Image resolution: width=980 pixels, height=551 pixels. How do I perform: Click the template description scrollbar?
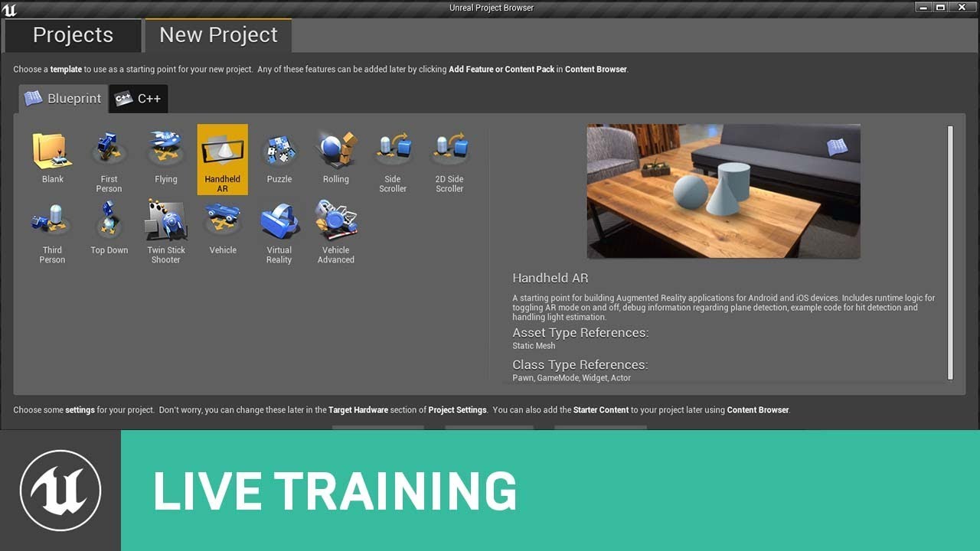click(950, 253)
